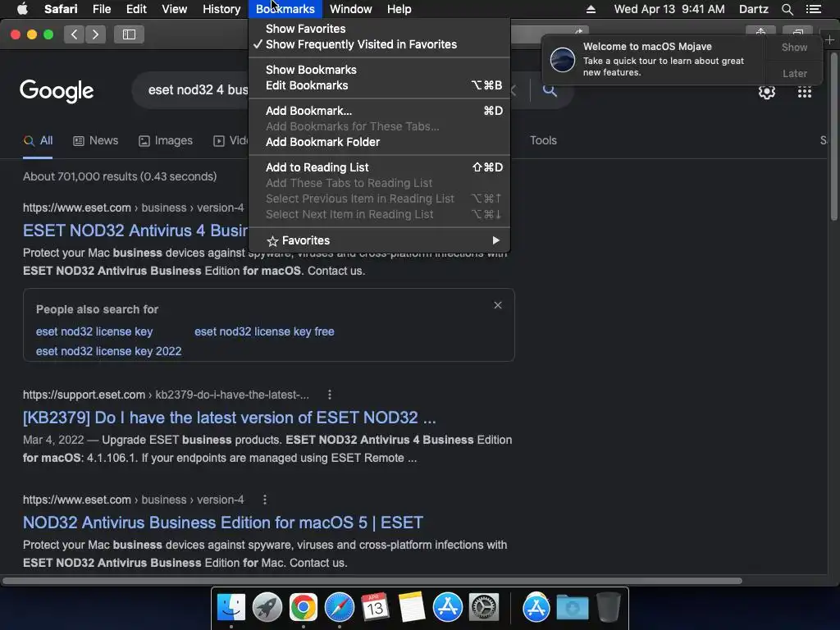840x630 pixels.
Task: Choose Show Favorites from Bookmarks menu
Action: coord(379,29)
